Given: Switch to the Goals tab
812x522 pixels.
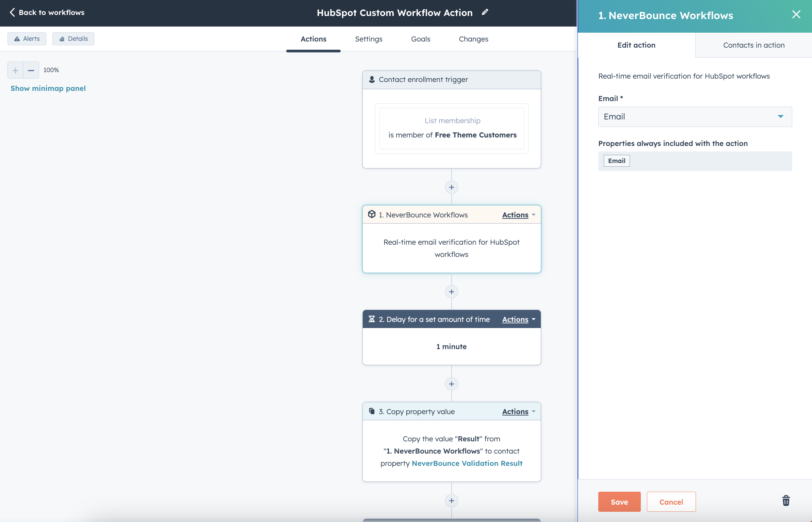Looking at the screenshot, I should click(x=420, y=39).
